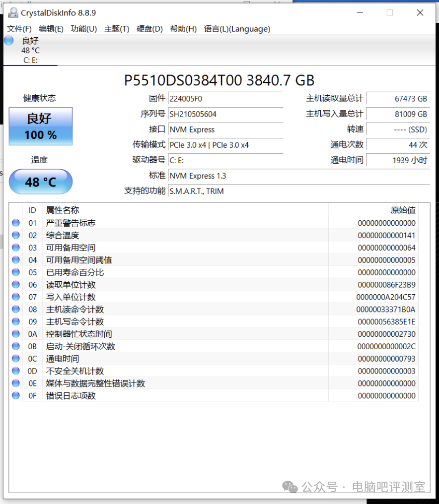Select the 良好 48 °C C: E: disk tab

(31, 50)
